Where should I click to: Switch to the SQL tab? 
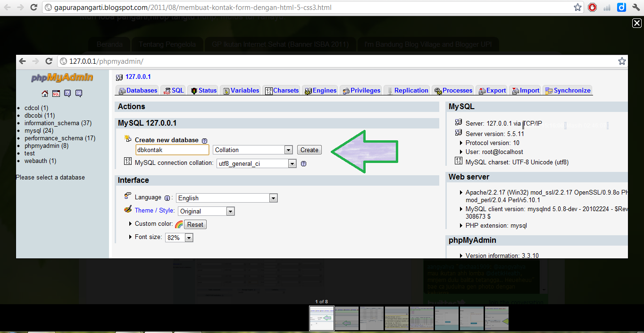(x=174, y=90)
